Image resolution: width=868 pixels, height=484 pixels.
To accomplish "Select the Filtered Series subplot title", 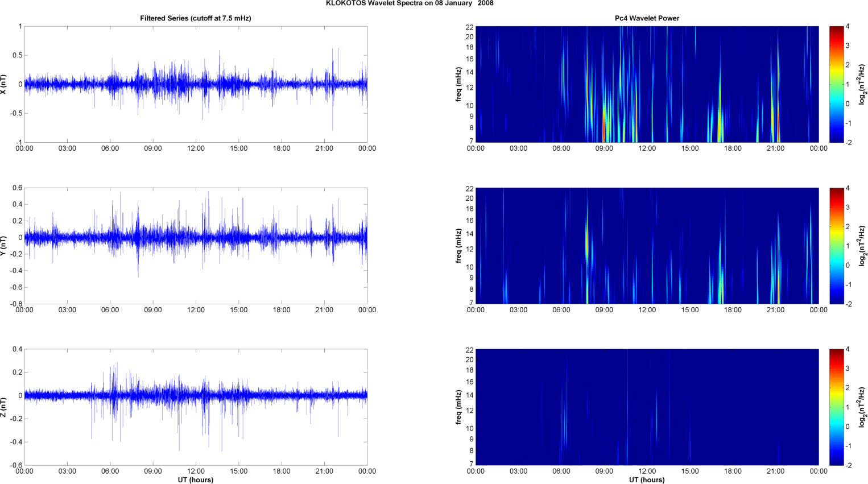I will [195, 18].
